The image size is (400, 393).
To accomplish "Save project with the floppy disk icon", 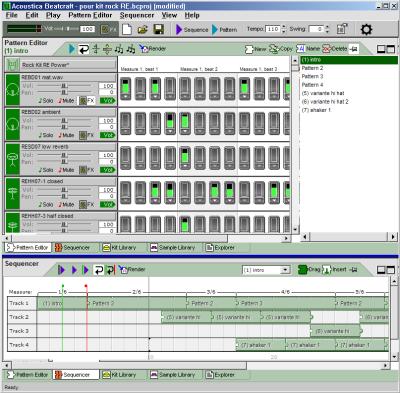I will click(x=159, y=29).
